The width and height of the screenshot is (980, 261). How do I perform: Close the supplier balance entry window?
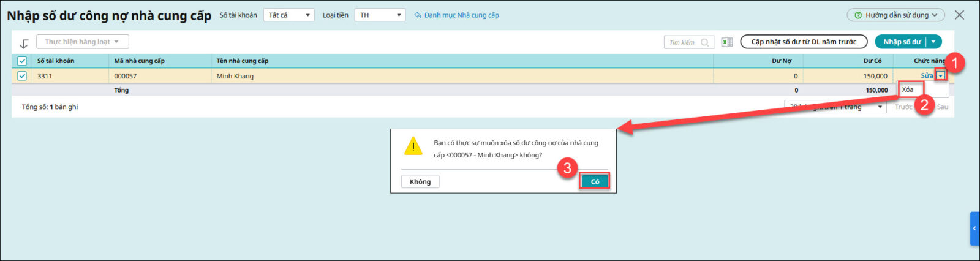(x=959, y=15)
